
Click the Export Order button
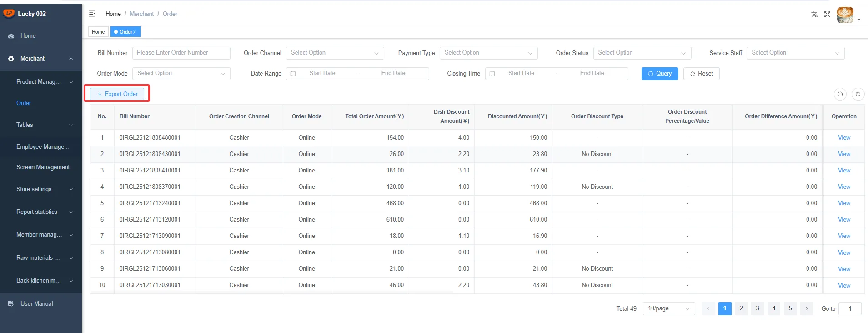coord(117,94)
